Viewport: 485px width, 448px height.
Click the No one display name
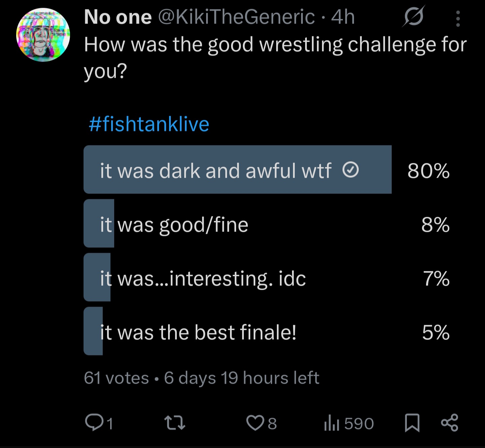pyautogui.click(x=118, y=17)
